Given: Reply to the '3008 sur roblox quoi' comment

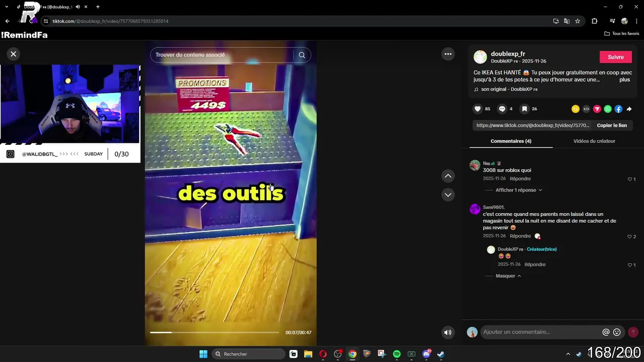Looking at the screenshot, I should [x=520, y=178].
